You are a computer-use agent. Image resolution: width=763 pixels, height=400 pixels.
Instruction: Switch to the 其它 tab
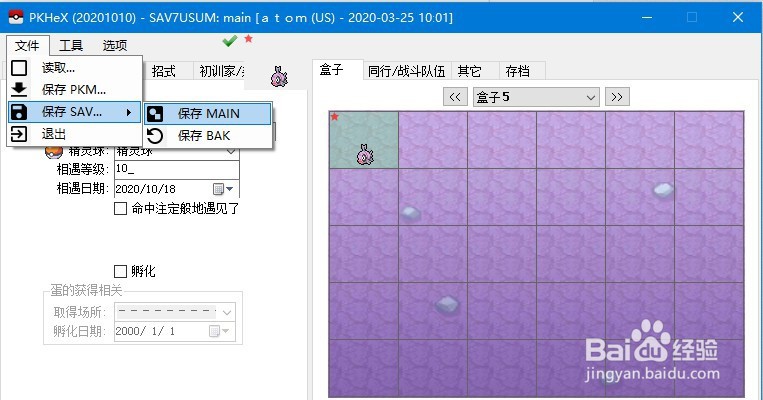pos(470,72)
